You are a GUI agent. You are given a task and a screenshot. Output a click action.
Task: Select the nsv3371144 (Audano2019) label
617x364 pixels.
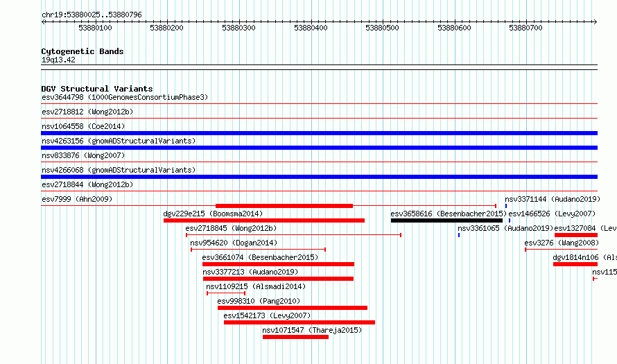click(x=553, y=199)
